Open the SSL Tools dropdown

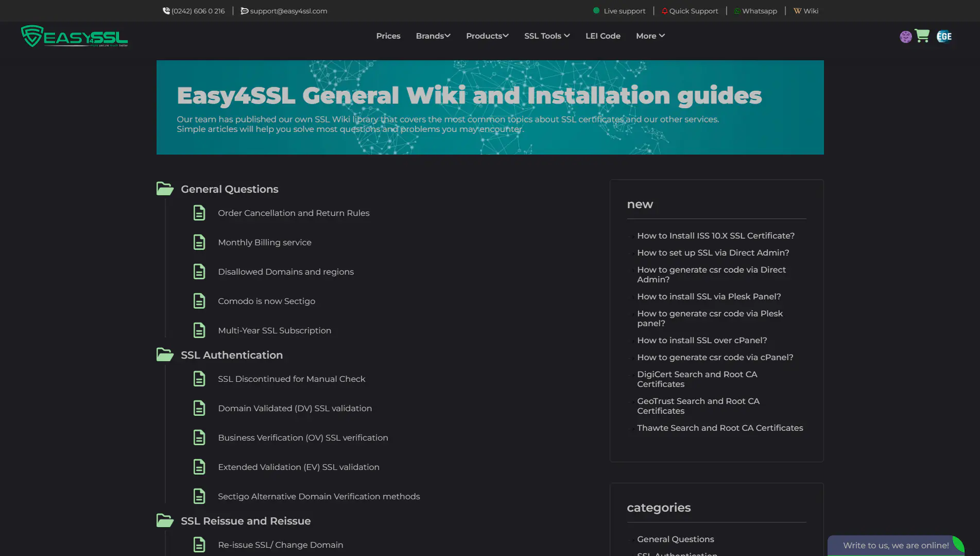(547, 36)
